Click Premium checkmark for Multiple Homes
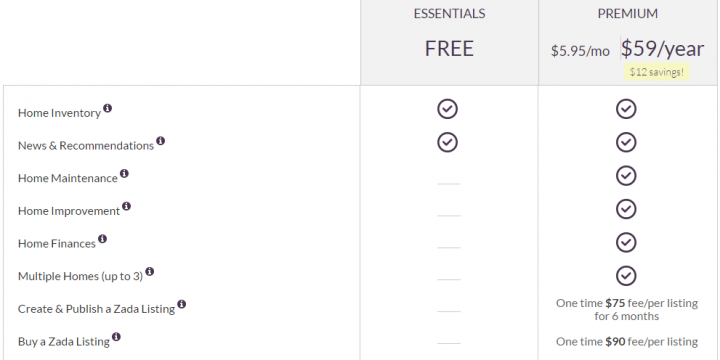Screen dimensions: 720x360 (626, 276)
